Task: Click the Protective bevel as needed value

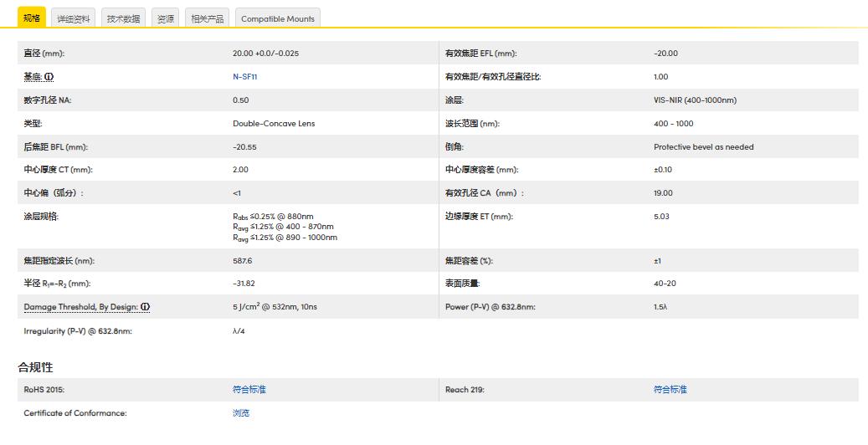Action: 703,147
